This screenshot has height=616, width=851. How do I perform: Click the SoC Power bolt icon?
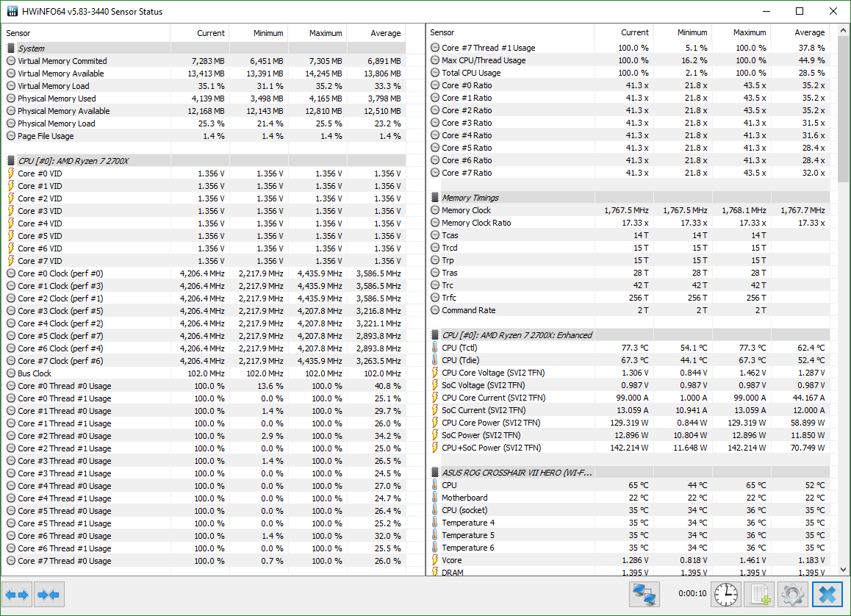[435, 435]
